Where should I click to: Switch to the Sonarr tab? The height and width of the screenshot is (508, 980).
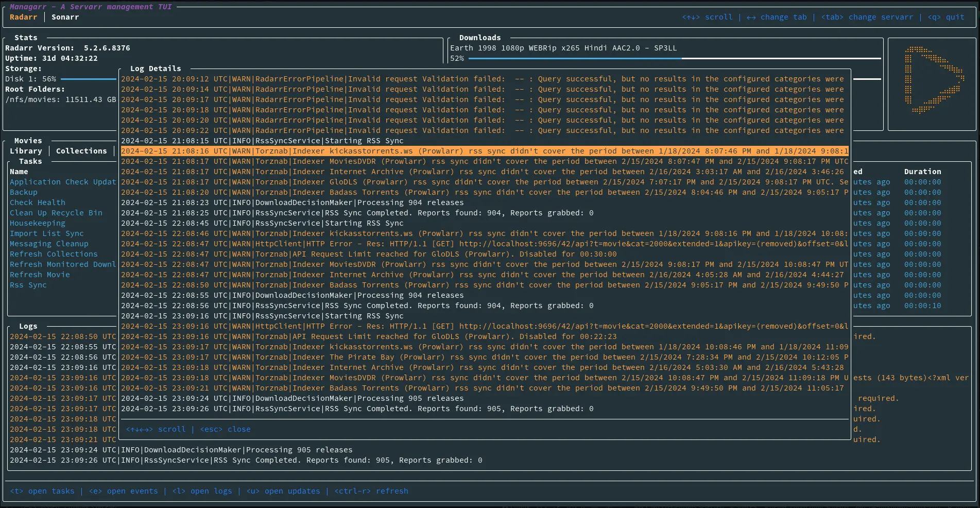65,17
